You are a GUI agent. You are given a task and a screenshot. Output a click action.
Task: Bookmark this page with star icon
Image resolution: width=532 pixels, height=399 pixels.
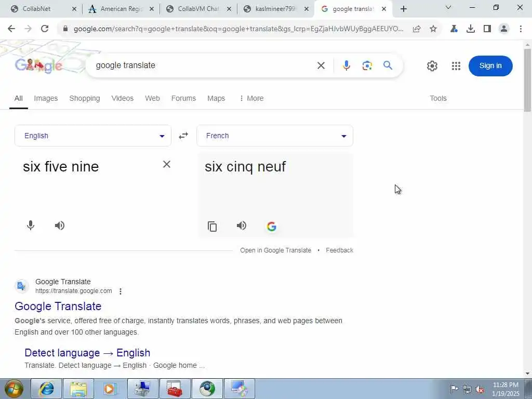click(x=433, y=29)
